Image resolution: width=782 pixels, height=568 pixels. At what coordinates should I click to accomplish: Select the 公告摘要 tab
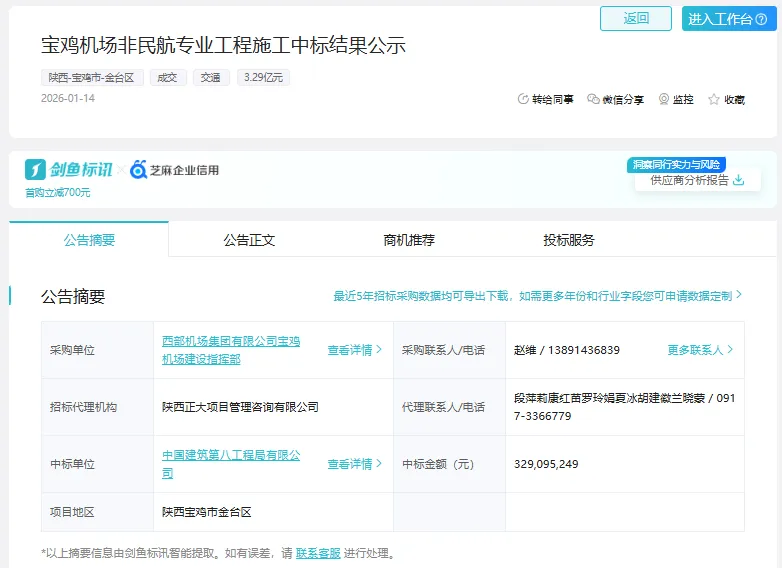89,240
